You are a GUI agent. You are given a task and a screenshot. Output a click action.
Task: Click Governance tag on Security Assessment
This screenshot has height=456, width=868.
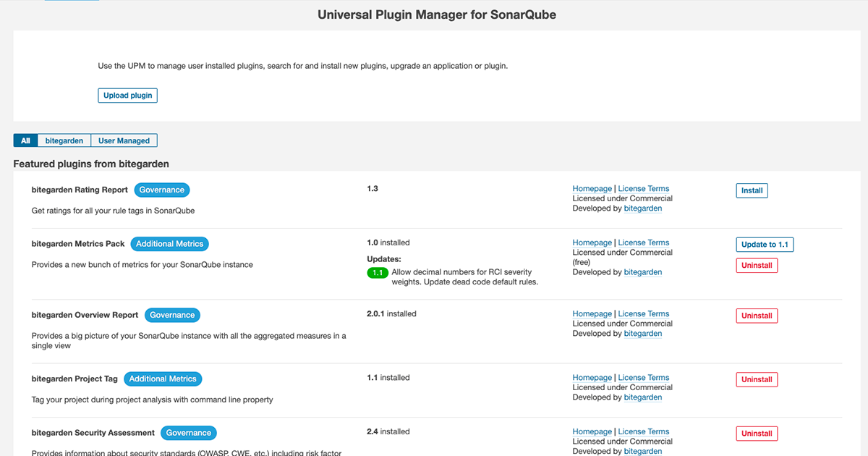[188, 433]
